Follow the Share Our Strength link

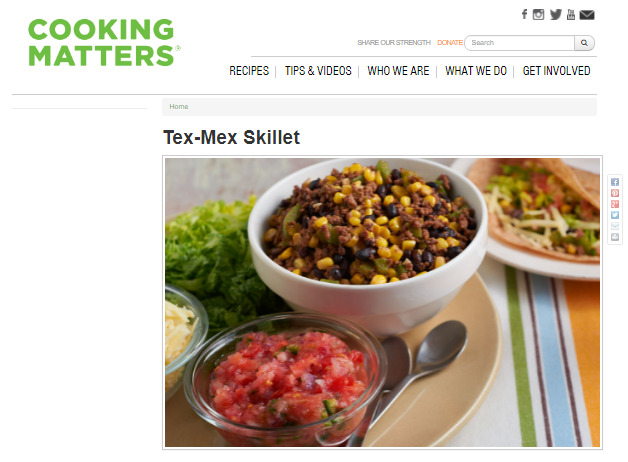coord(394,42)
